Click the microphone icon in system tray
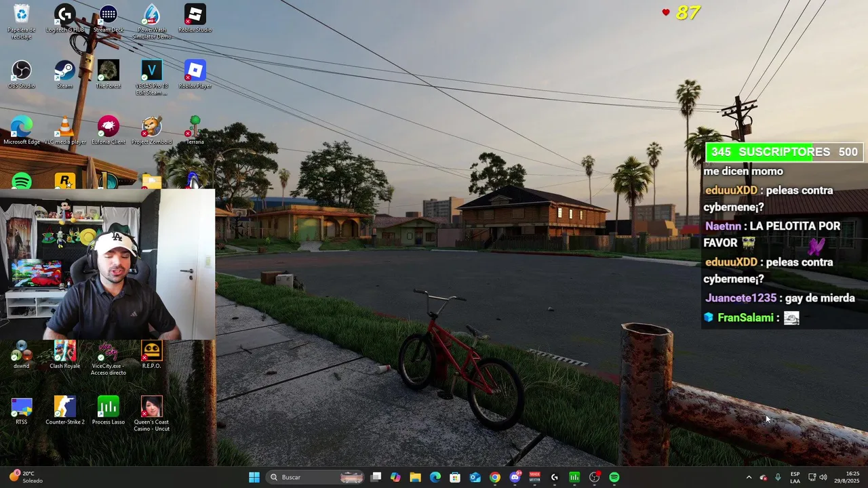868x488 pixels. [x=778, y=477]
